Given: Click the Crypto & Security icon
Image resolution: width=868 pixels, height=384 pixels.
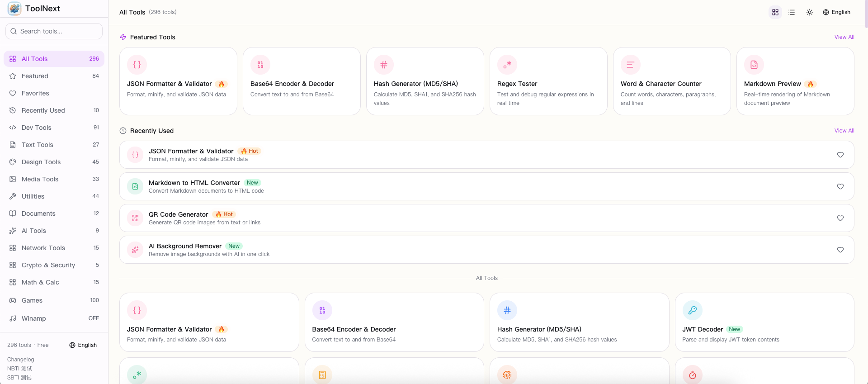Looking at the screenshot, I should pyautogui.click(x=13, y=265).
